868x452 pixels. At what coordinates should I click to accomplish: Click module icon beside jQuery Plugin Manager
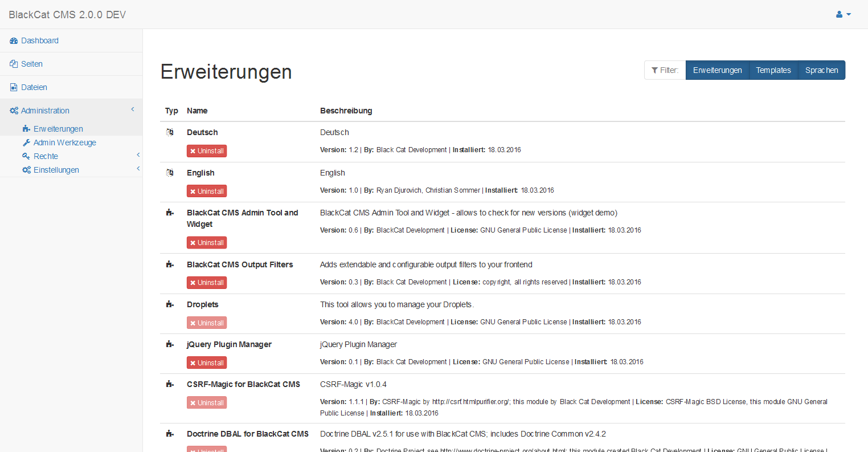(x=170, y=344)
